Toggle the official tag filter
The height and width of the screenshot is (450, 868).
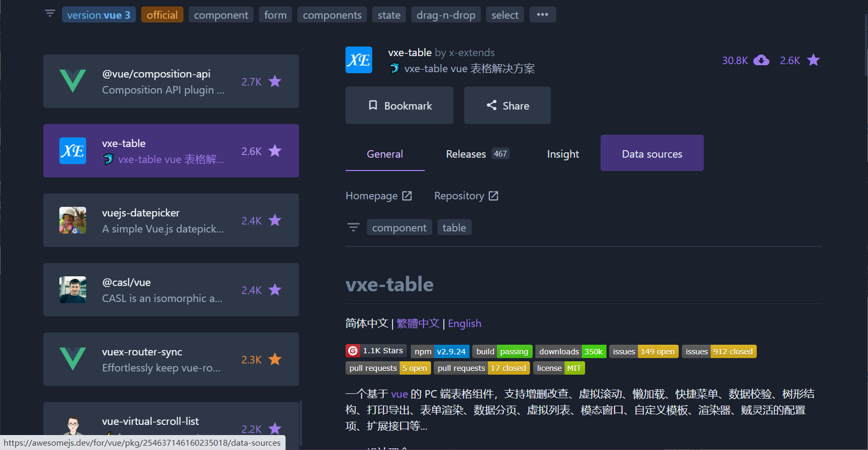[162, 15]
